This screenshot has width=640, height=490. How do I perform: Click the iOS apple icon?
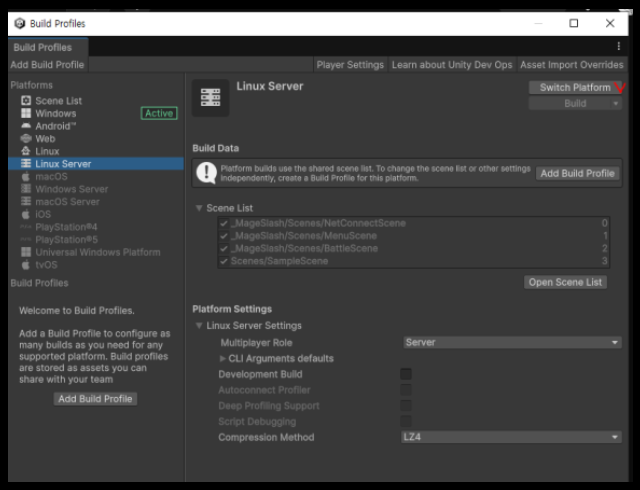26,214
